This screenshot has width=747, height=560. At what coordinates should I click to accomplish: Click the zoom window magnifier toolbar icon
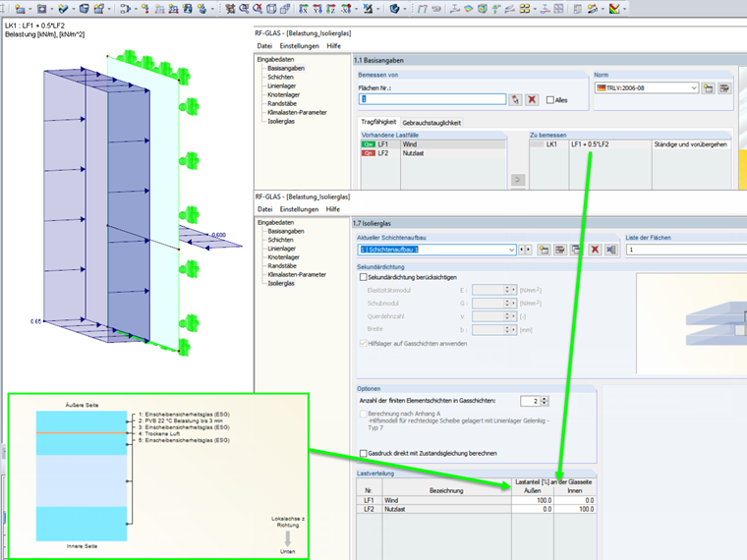pyautogui.click(x=244, y=8)
